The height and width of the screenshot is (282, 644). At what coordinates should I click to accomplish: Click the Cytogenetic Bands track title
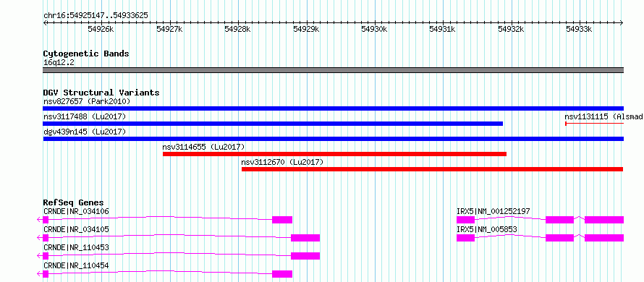(x=86, y=54)
